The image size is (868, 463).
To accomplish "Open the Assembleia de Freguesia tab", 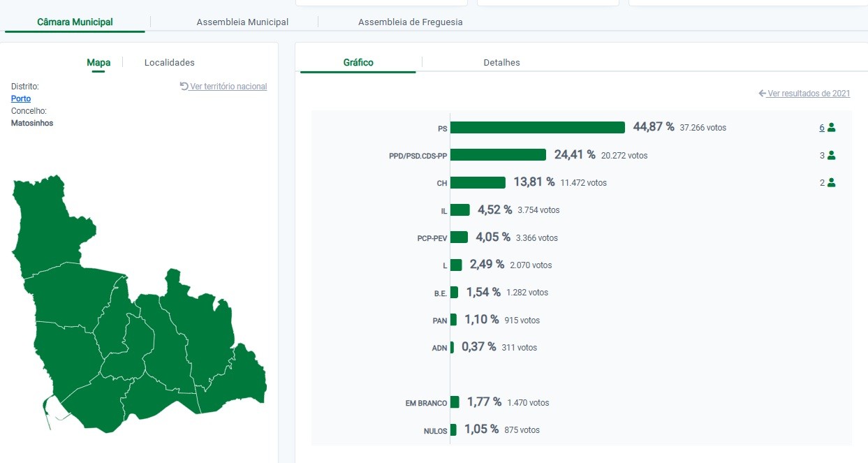I will pos(410,22).
